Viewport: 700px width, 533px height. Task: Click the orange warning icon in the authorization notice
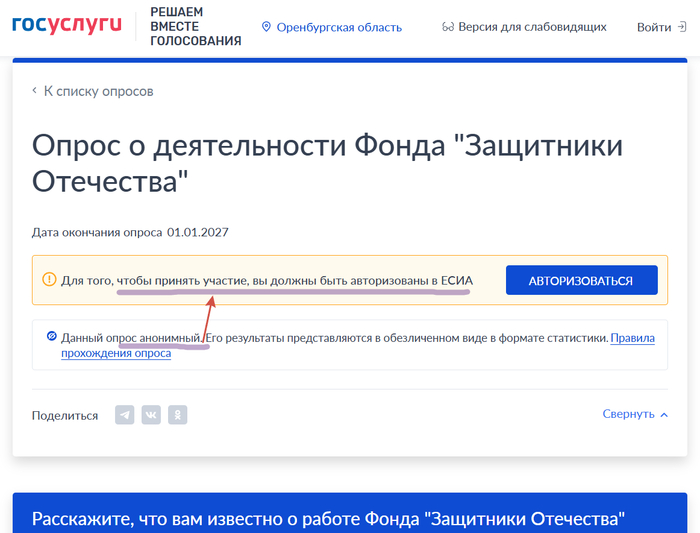tap(49, 279)
